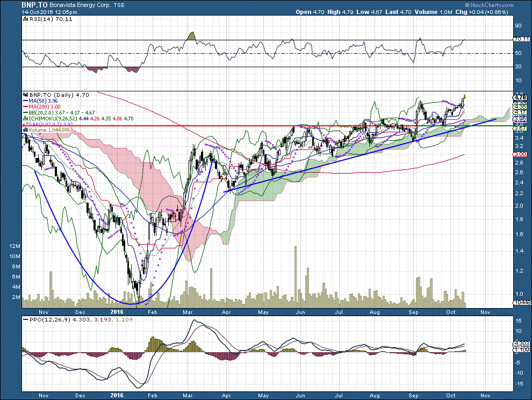Click the Last 4.70 quote value

(398, 12)
